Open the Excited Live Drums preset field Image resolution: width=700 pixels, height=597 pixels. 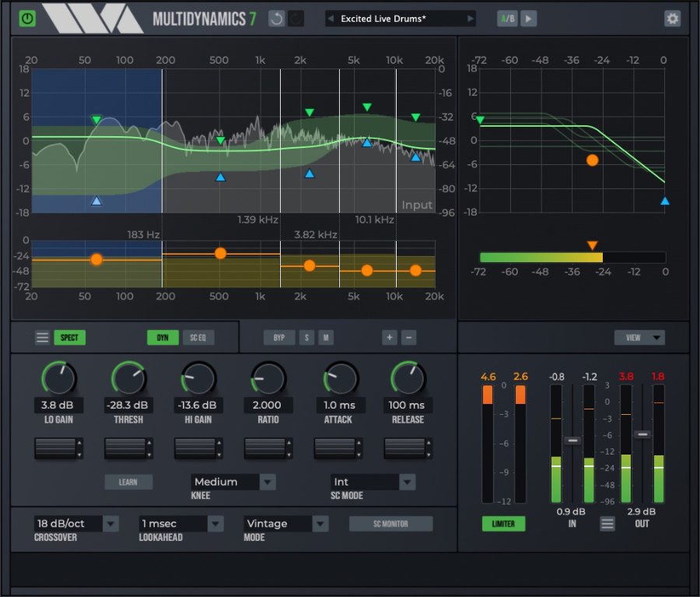(x=399, y=18)
